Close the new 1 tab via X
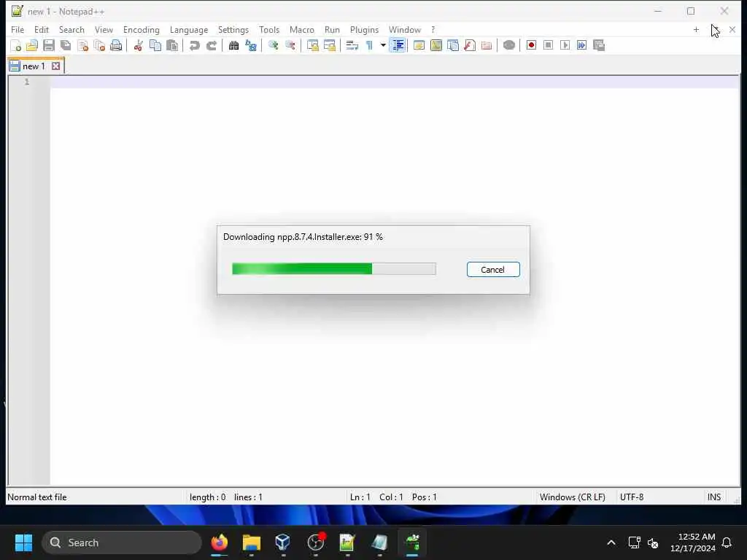This screenshot has height=560, width=747. 55,66
